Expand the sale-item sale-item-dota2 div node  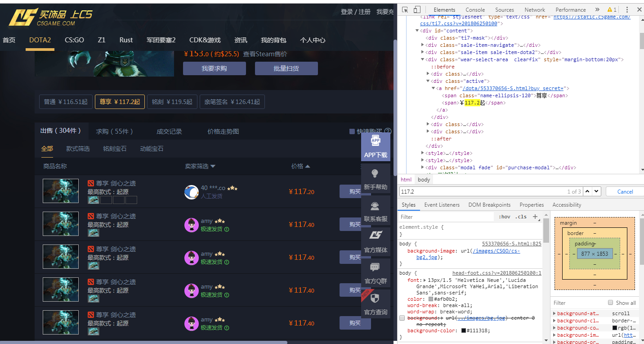(x=423, y=52)
